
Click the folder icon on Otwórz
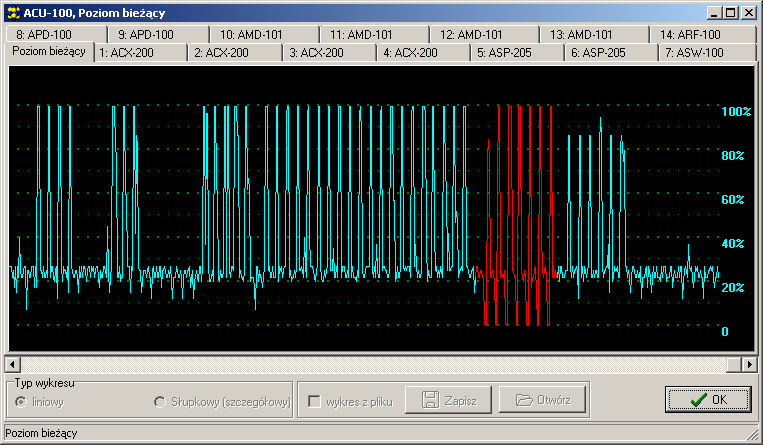tap(524, 400)
